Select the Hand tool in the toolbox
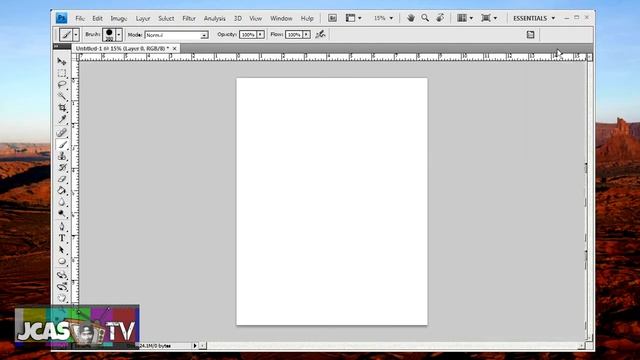Screen dimensions: 640x360 click(62, 298)
